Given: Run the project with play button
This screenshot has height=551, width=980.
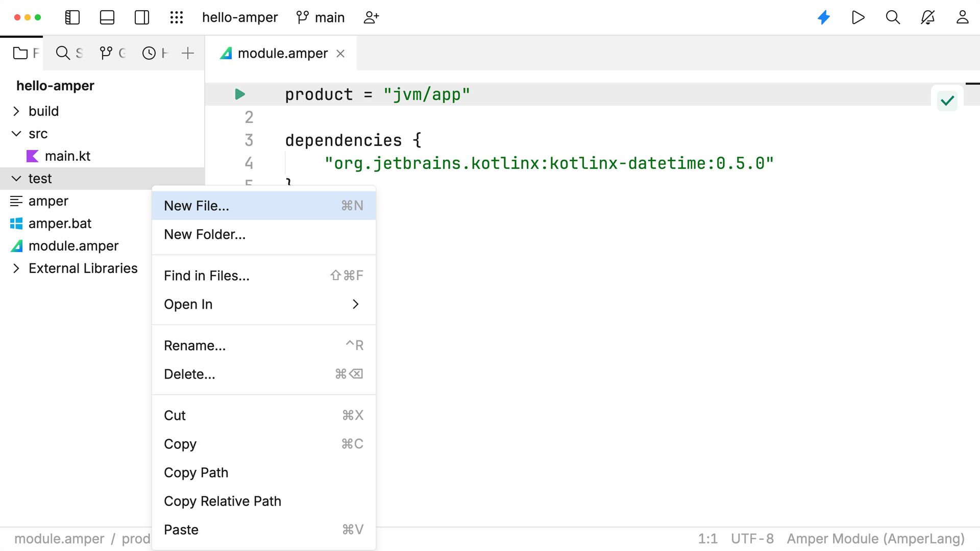Looking at the screenshot, I should (858, 17).
